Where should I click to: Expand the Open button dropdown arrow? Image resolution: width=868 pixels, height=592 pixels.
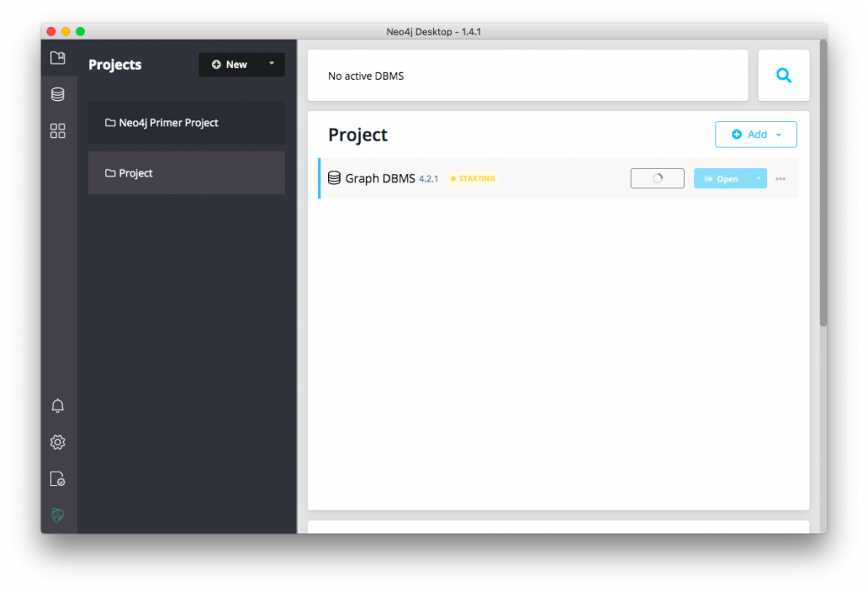click(x=759, y=179)
